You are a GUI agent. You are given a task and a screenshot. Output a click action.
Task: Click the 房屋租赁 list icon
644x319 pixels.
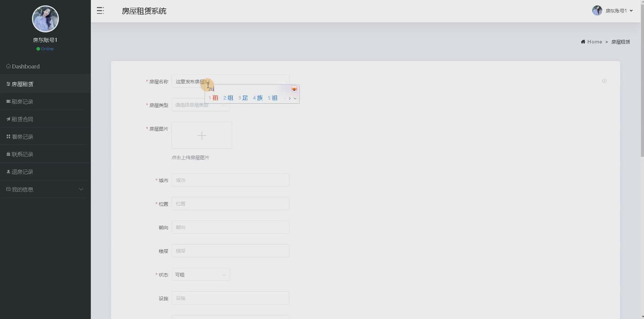(8, 84)
